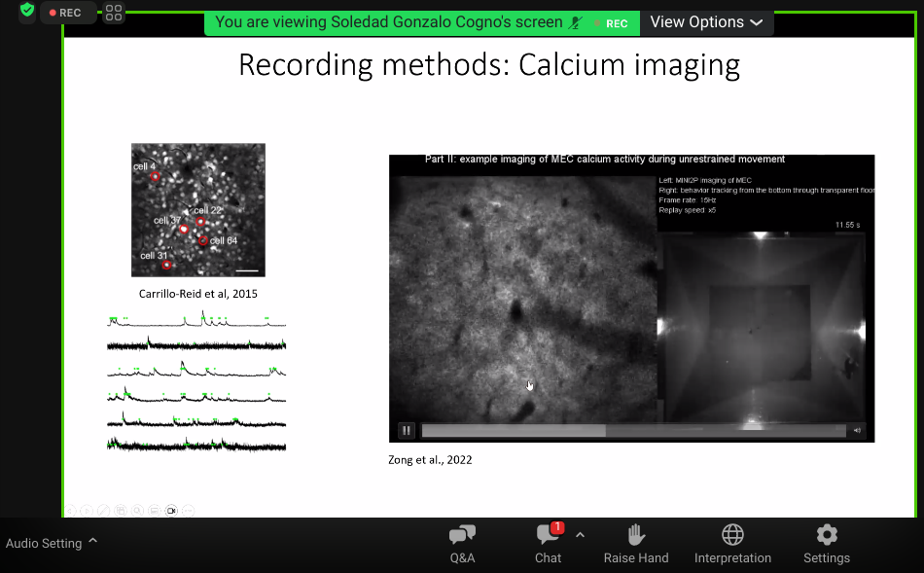
Task: Click the Carrillo-Reid cell image thumbnail
Action: tap(198, 210)
